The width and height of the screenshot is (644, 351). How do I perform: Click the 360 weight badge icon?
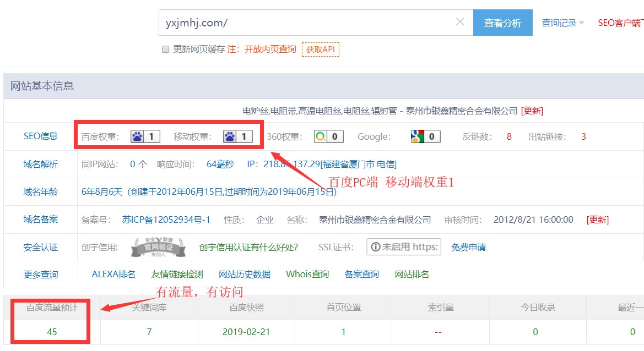tap(328, 136)
